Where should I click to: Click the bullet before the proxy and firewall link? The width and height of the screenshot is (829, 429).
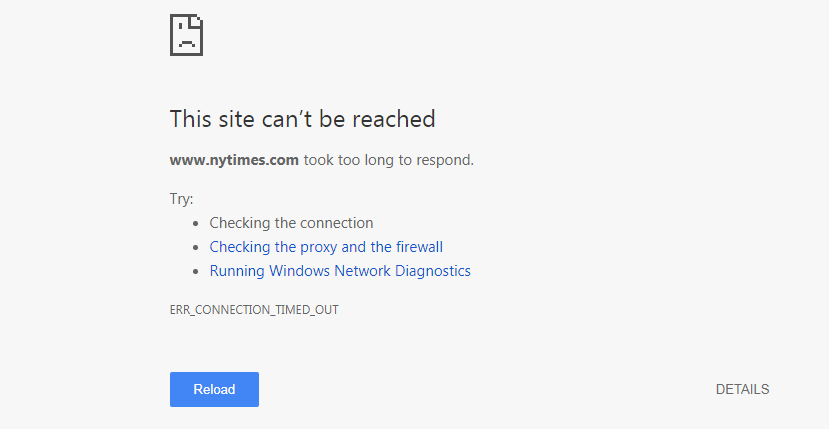196,248
